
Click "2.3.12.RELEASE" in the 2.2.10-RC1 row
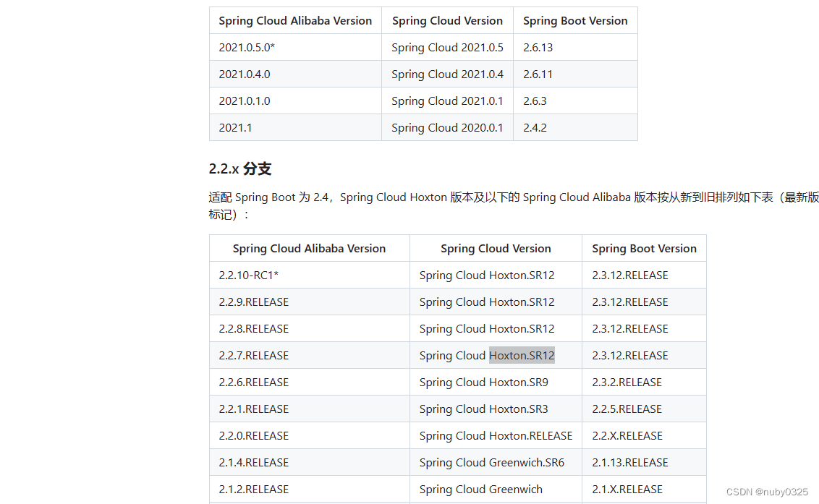[x=630, y=276]
